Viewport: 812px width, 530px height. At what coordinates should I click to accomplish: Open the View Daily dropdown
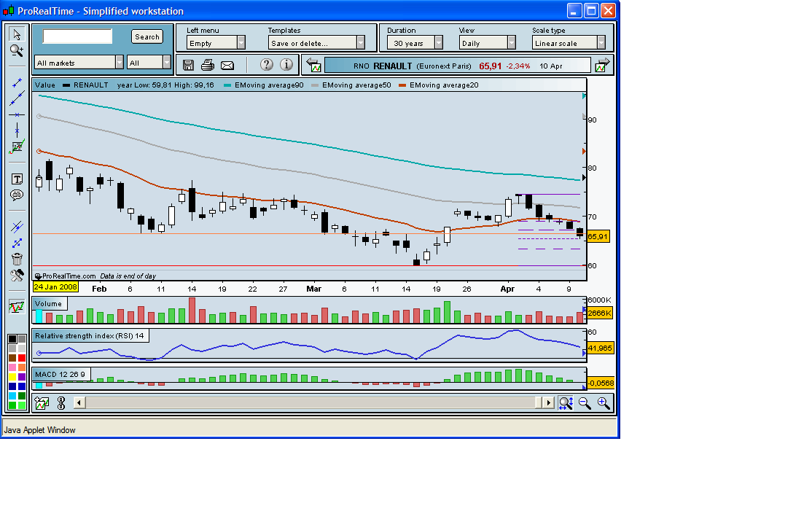[488, 43]
